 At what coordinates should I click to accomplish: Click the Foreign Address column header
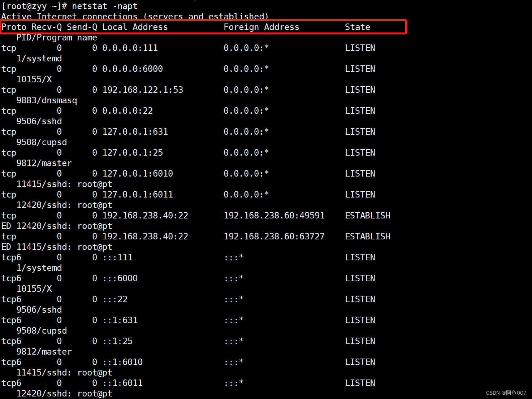coord(261,27)
